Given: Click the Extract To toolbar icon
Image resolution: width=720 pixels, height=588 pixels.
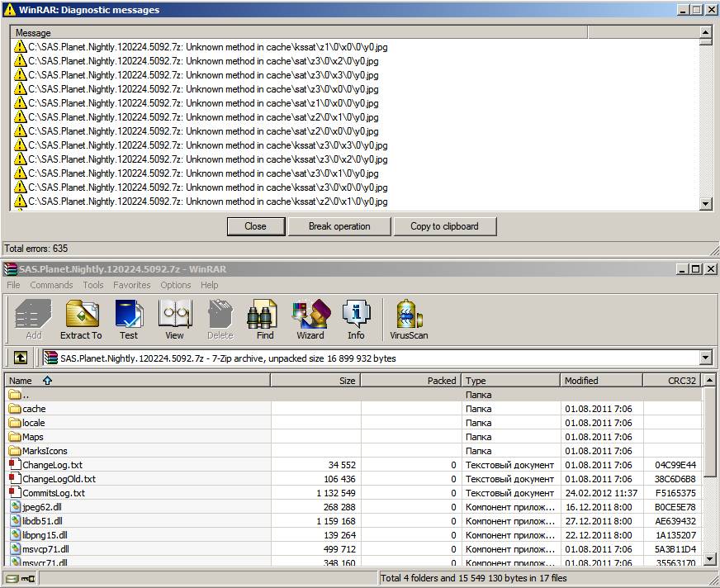Looking at the screenshot, I should (x=81, y=319).
